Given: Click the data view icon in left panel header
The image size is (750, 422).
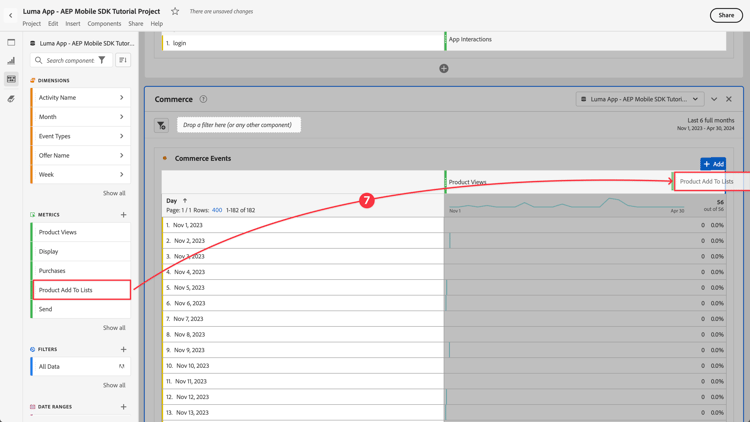Looking at the screenshot, I should point(33,43).
